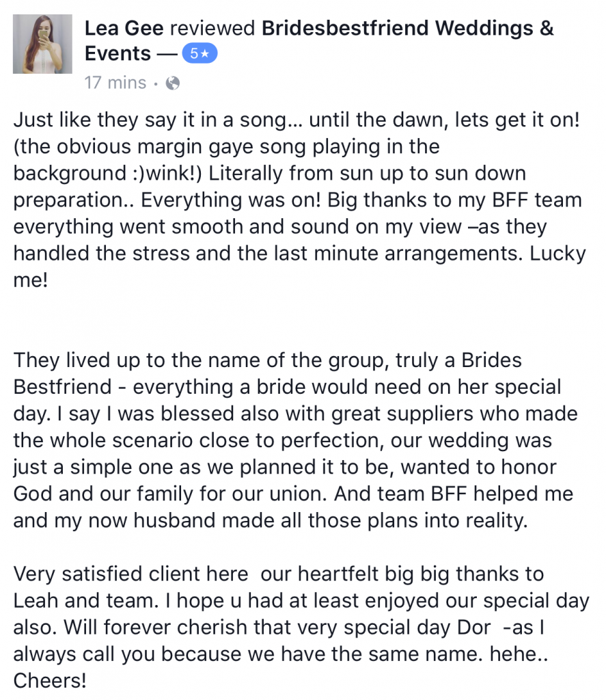Click the globe public privacy icon
Viewport: 606px width, 700px height.
click(174, 83)
